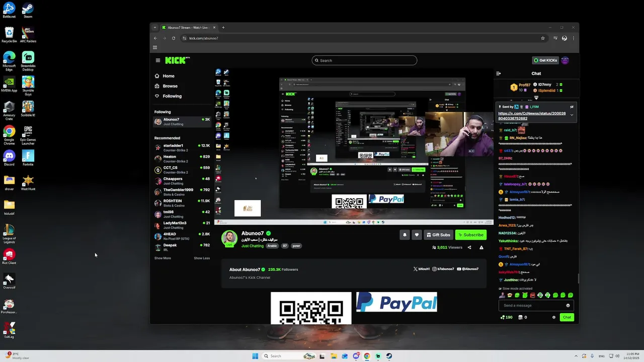Click the chat inventory icon showing 0
This screenshot has width=644, height=362.
(523, 317)
